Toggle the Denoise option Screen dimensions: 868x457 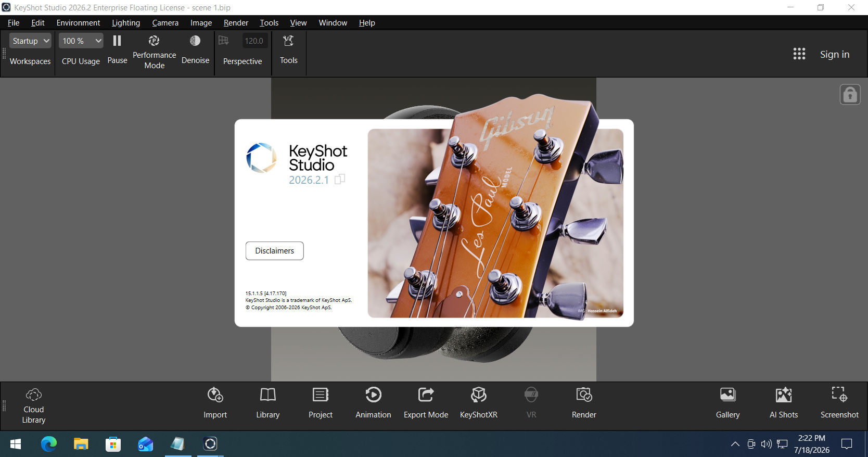pyautogui.click(x=195, y=50)
